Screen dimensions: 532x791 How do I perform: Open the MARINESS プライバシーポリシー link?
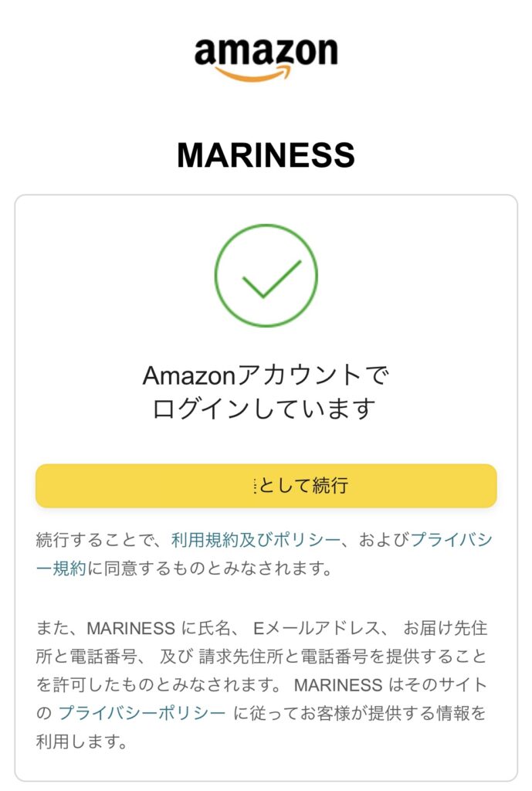142,713
